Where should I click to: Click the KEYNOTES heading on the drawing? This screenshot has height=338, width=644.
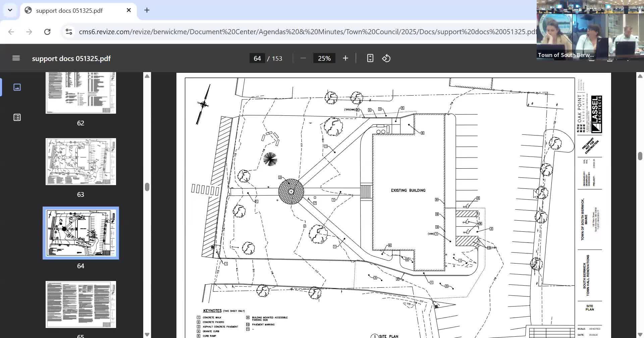pyautogui.click(x=212, y=311)
